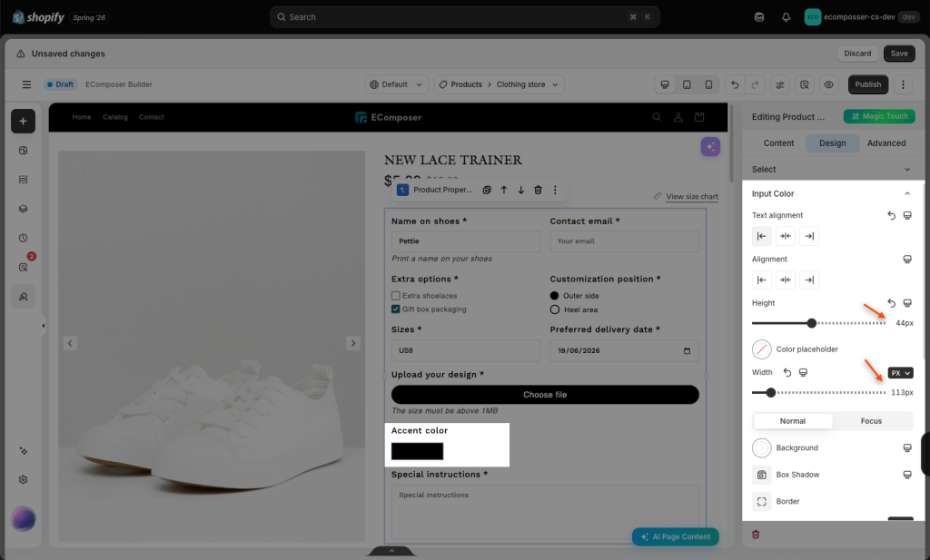Open page settings sliders icon

coord(780,84)
